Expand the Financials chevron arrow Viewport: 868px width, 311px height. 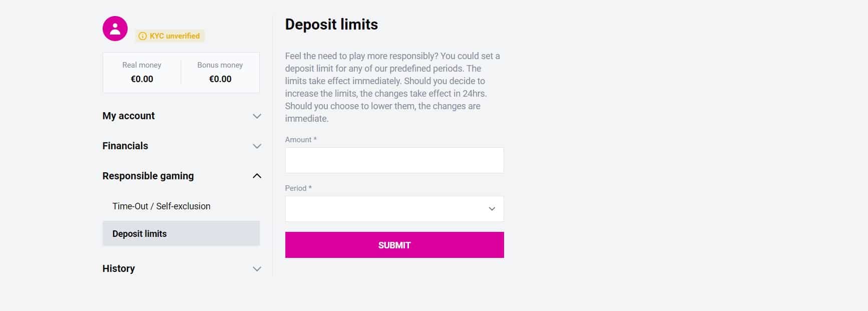257,146
